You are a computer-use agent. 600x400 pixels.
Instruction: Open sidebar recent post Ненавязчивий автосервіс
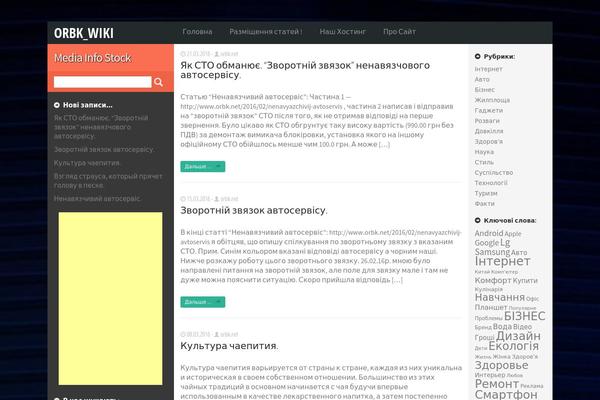[x=97, y=199]
